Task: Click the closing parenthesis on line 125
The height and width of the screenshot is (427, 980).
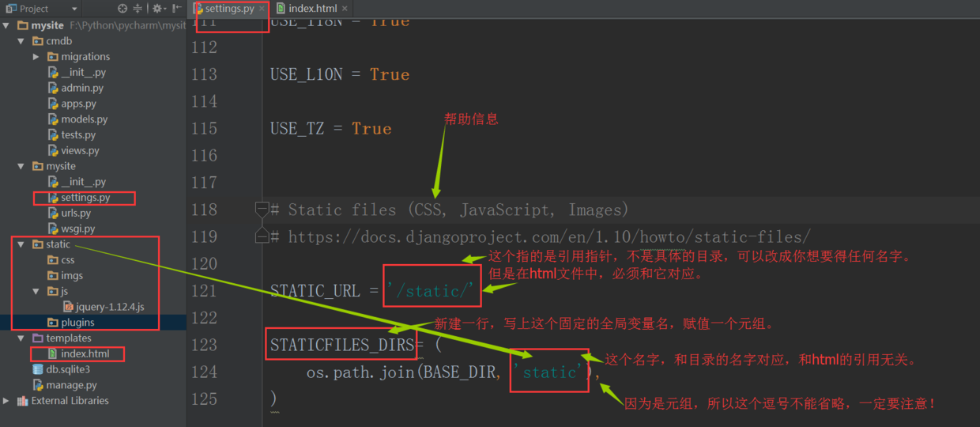Action: click(x=274, y=398)
